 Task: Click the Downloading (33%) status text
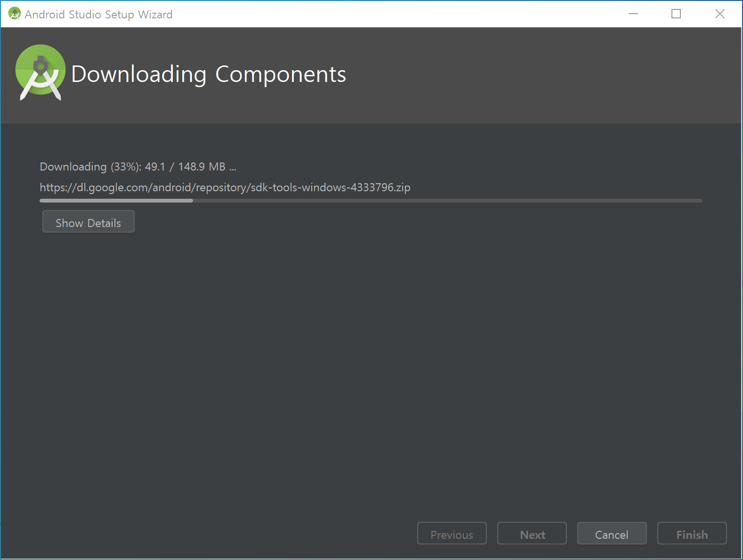[138, 167]
